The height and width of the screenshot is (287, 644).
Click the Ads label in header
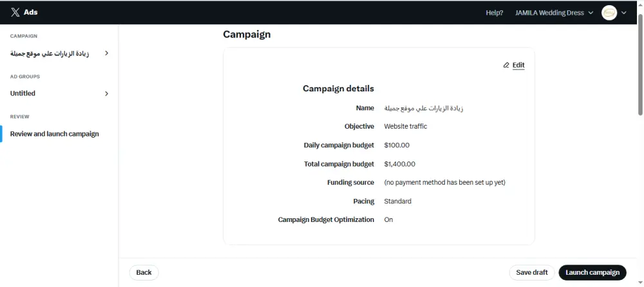pyautogui.click(x=31, y=12)
